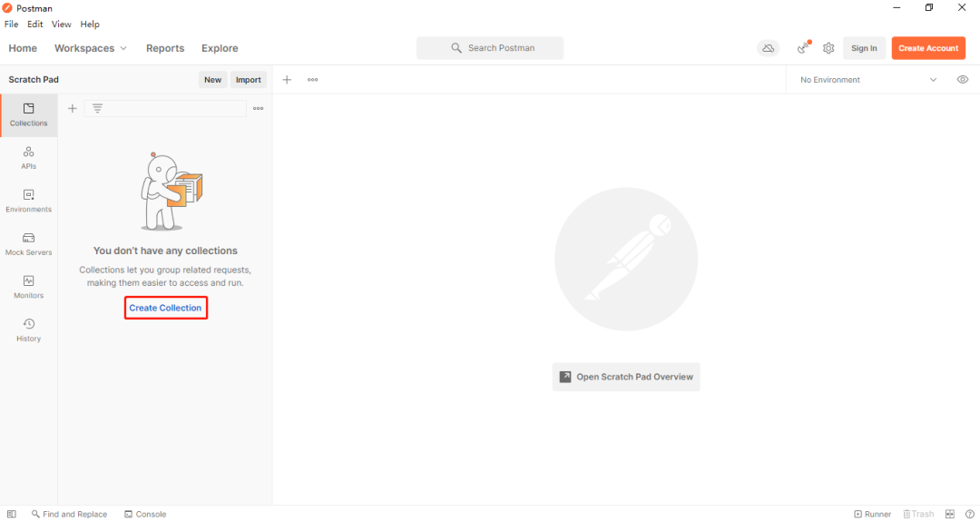Expand the Workspaces dropdown
Image resolution: width=980 pixels, height=522 pixels.
click(x=91, y=48)
